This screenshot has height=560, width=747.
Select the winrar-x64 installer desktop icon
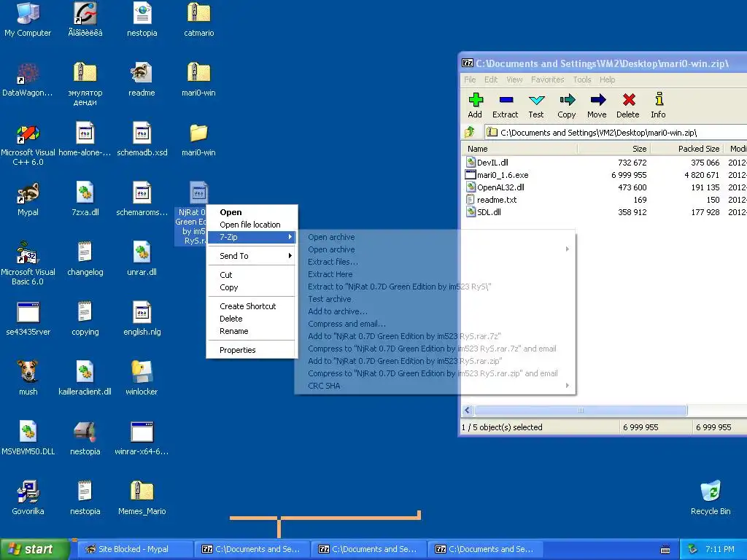[x=142, y=438]
